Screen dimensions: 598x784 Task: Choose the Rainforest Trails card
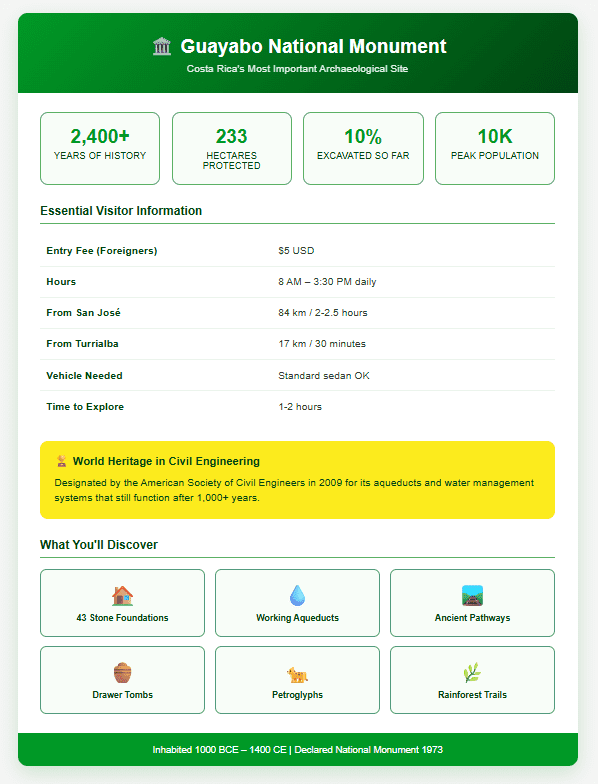coord(472,680)
